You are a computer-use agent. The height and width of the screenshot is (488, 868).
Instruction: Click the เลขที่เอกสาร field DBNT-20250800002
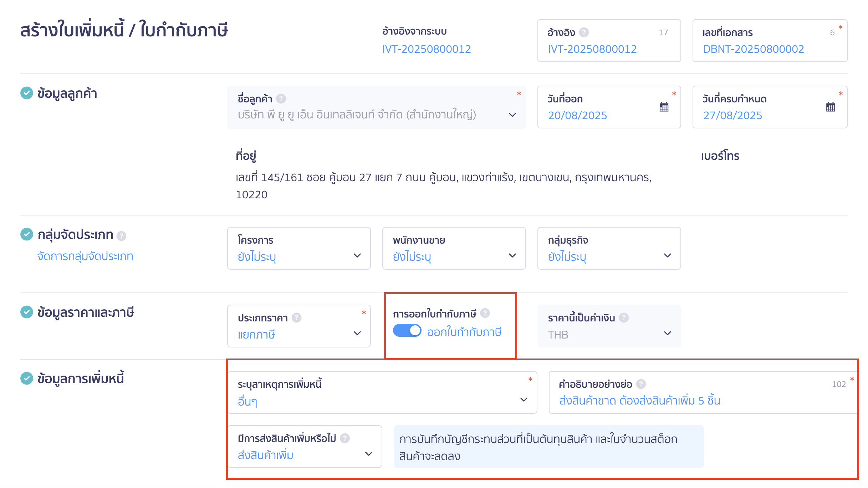[x=770, y=41]
